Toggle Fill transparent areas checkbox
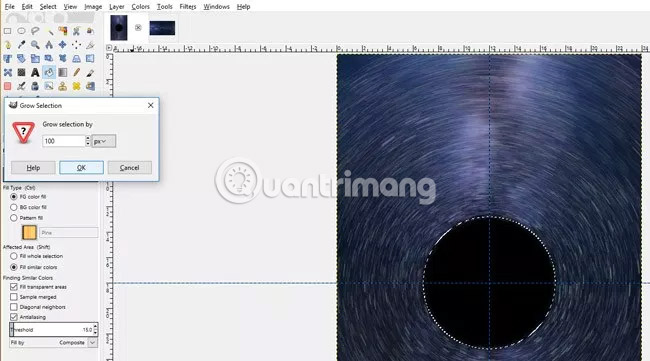This screenshot has height=361, width=650. (x=14, y=286)
